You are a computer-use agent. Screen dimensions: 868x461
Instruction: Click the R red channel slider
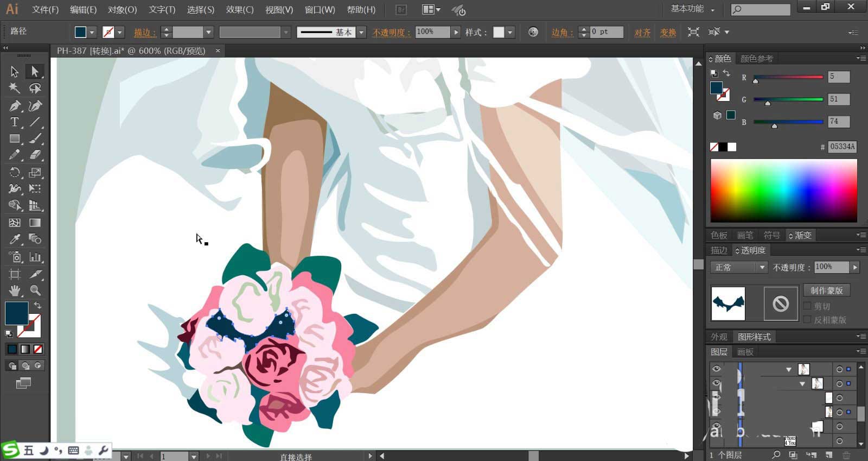coord(788,78)
